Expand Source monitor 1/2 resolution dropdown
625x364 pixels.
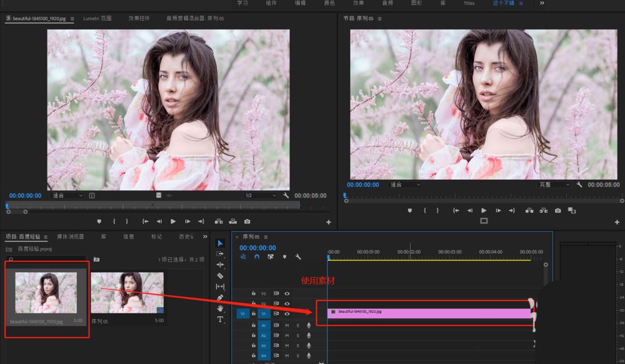point(260,195)
